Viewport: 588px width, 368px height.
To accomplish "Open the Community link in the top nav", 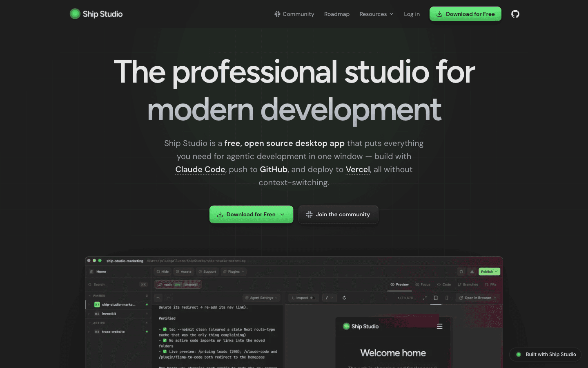I will pos(294,14).
